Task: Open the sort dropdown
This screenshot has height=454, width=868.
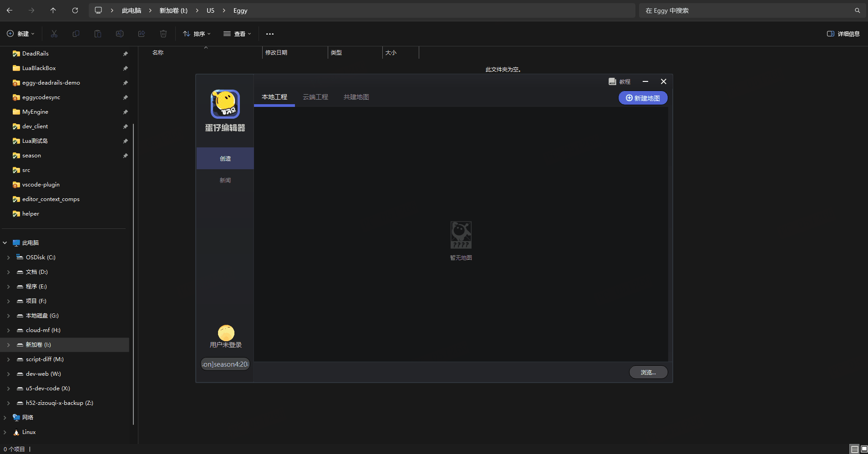Action: point(197,34)
